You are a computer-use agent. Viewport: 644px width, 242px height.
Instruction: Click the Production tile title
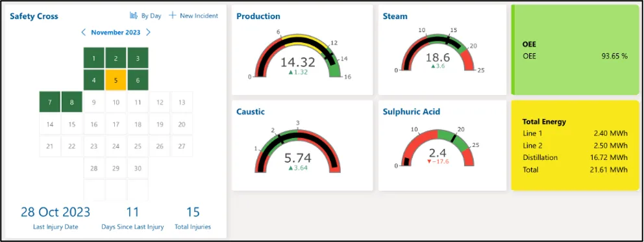(258, 16)
